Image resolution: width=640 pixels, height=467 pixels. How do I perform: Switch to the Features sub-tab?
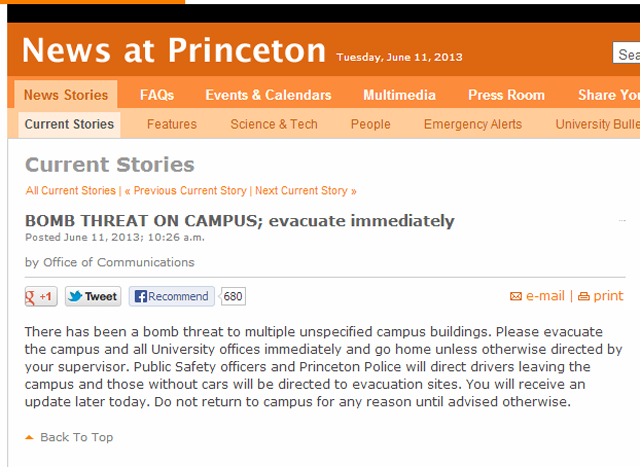pyautogui.click(x=172, y=124)
